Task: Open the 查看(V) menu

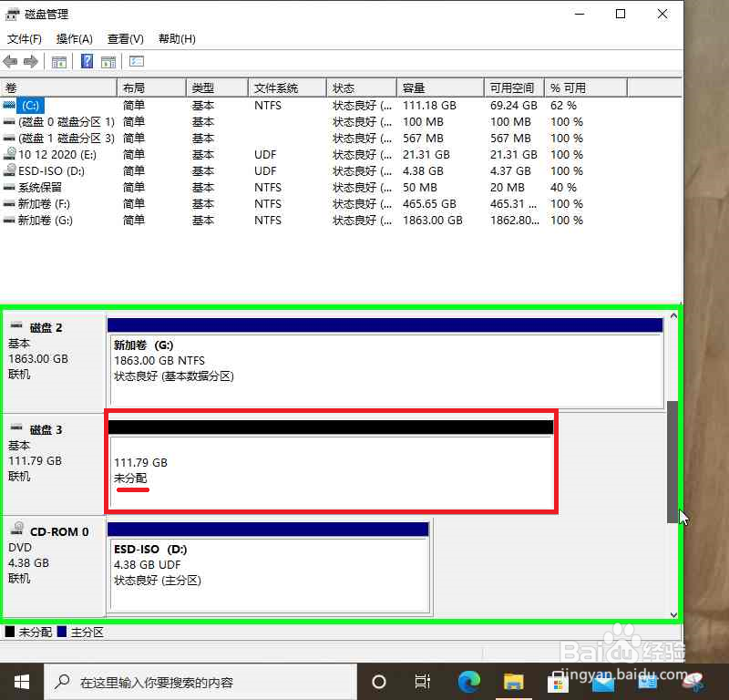Action: 126,38
